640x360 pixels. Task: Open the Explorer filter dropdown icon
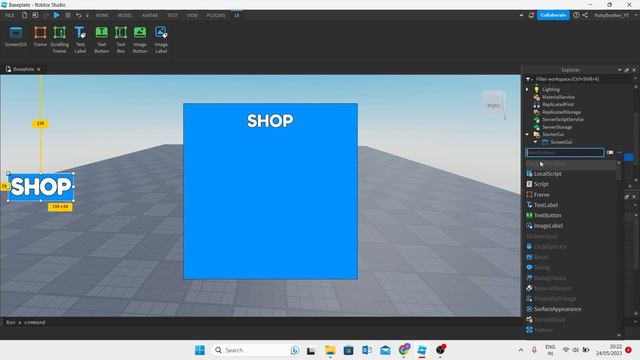[x=529, y=79]
